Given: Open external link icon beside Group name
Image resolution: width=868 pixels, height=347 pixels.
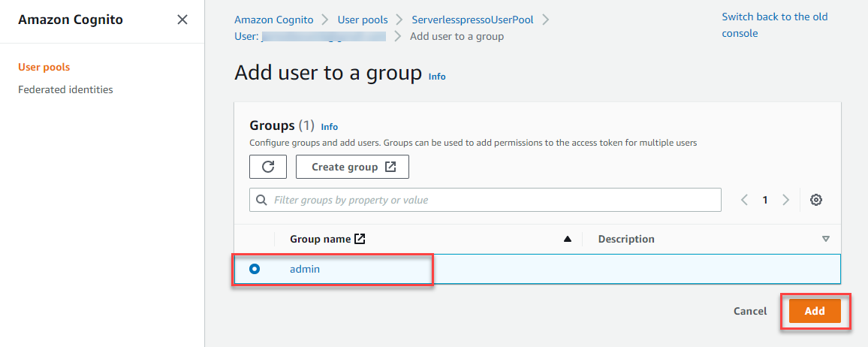Looking at the screenshot, I should pyautogui.click(x=360, y=239).
